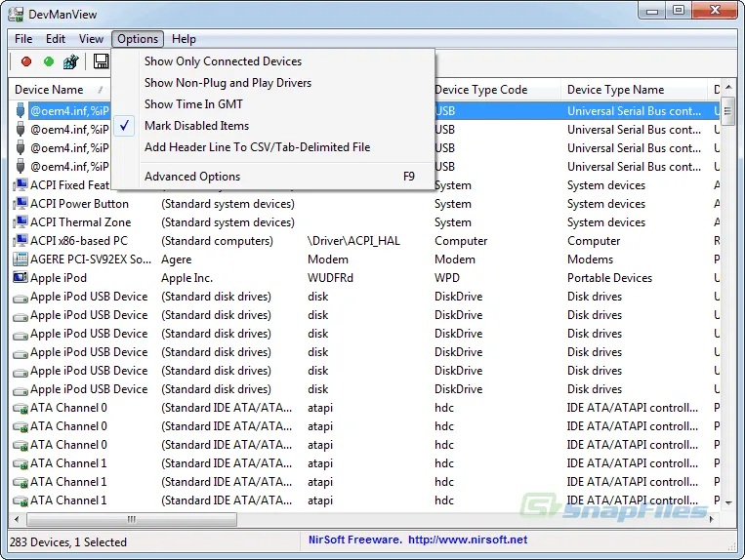
Task: Click the (Standard computers) cell
Action: pos(217,241)
